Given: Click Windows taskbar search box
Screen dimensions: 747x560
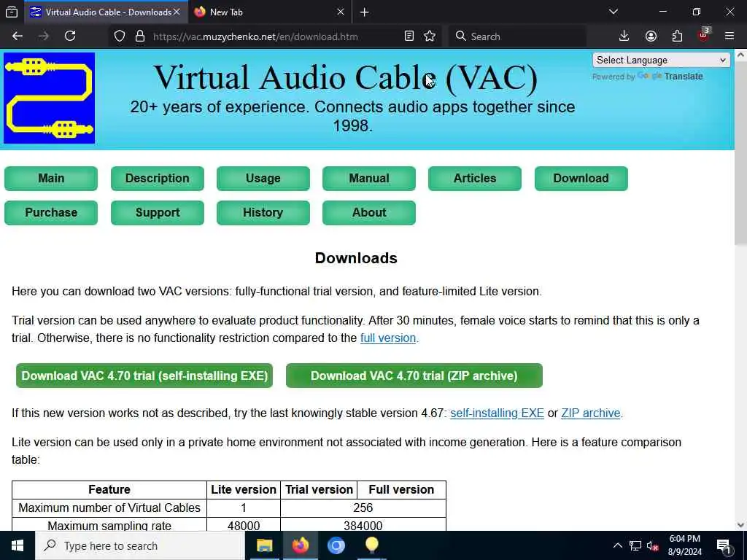Looking at the screenshot, I should [140, 545].
